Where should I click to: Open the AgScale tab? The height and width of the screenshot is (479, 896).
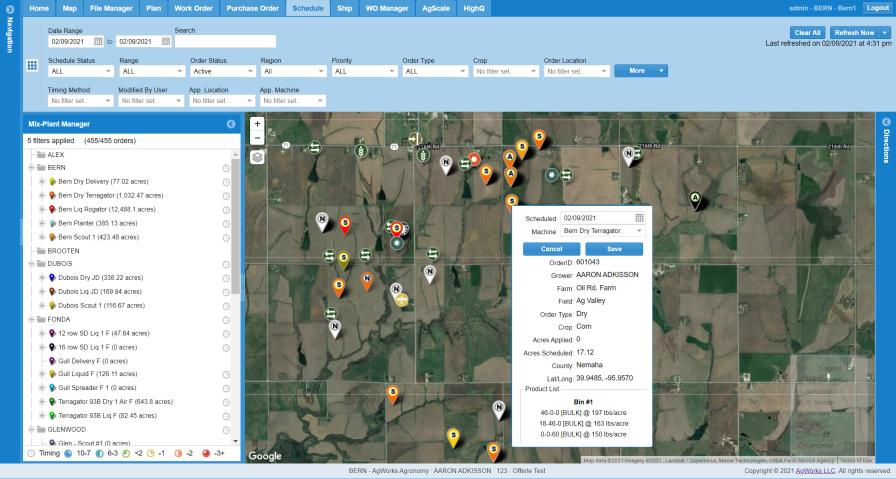(436, 8)
